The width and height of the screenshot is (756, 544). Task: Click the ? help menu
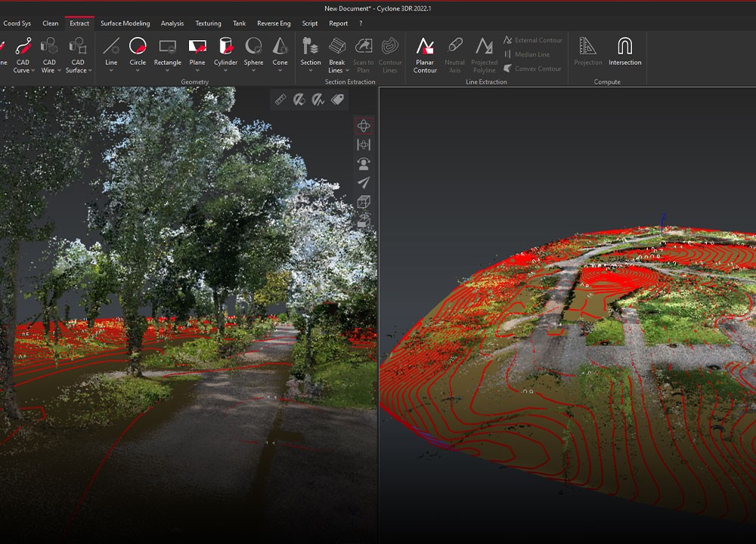(361, 23)
